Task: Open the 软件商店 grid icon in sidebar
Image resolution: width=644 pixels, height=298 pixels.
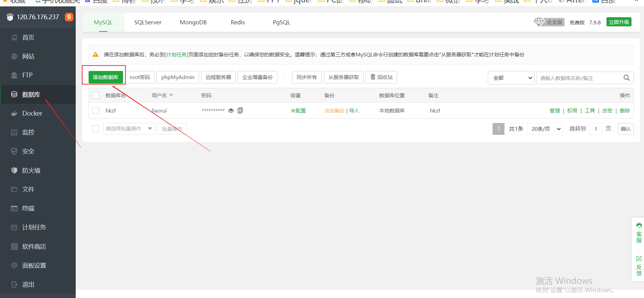Action: 14,246
